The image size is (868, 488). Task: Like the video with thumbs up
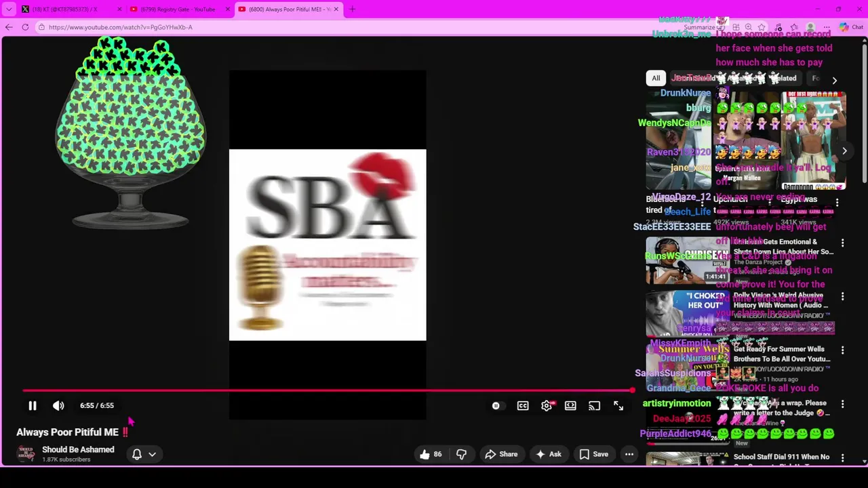[431, 454]
